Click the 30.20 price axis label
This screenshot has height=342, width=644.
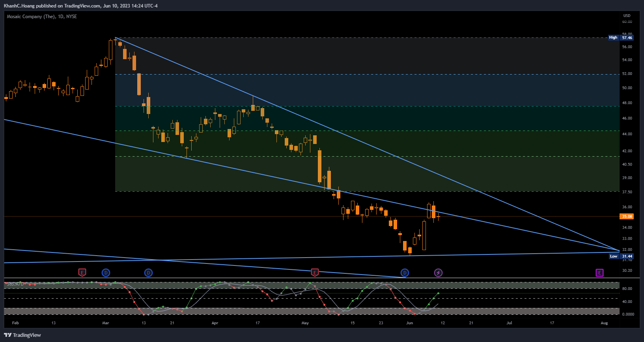point(627,270)
